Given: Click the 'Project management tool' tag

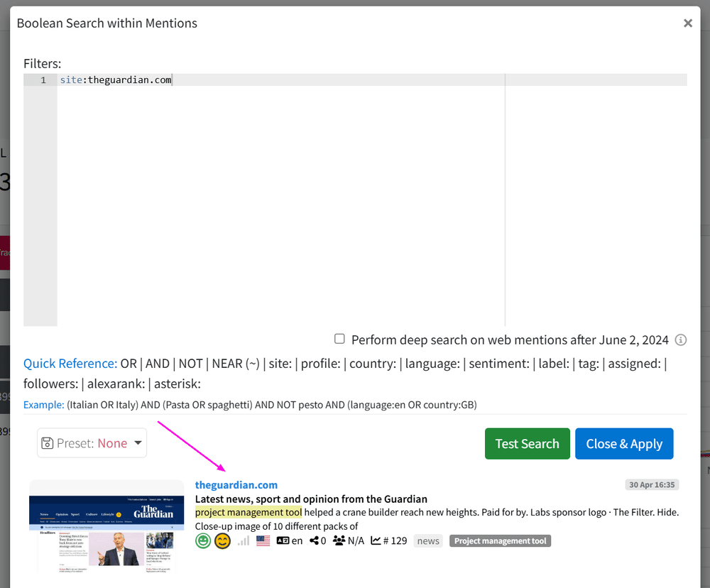Looking at the screenshot, I should pos(500,541).
